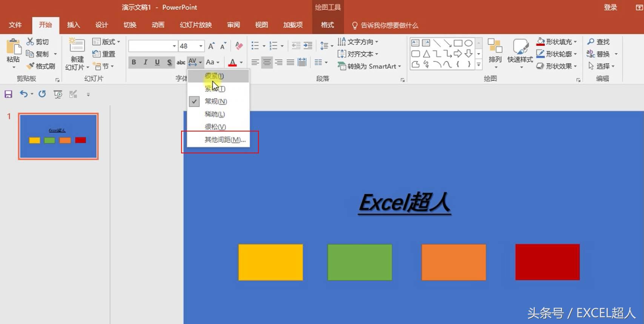Image resolution: width=644 pixels, height=324 pixels.
Task: Switch to the Design (设计) tab
Action: 101,25
